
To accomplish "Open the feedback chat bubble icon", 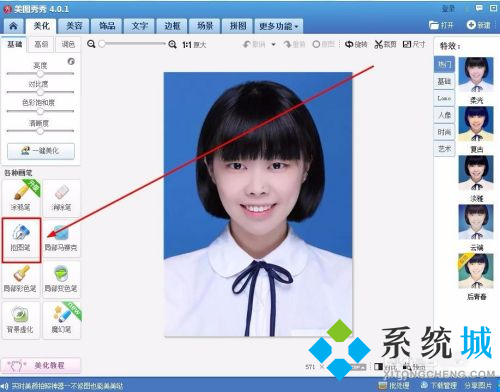I will pos(479,8).
